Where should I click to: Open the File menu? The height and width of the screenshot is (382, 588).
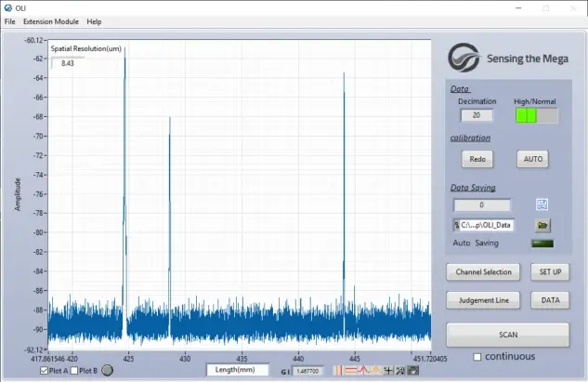(x=10, y=20)
